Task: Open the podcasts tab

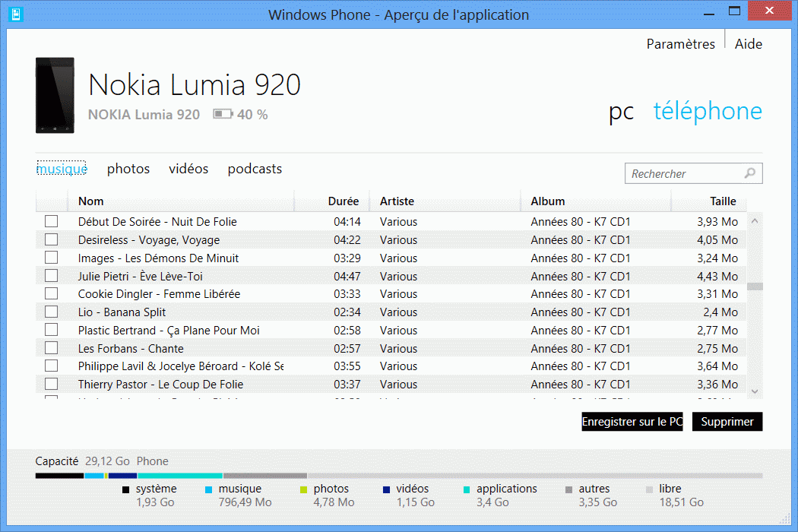Action: [x=255, y=169]
